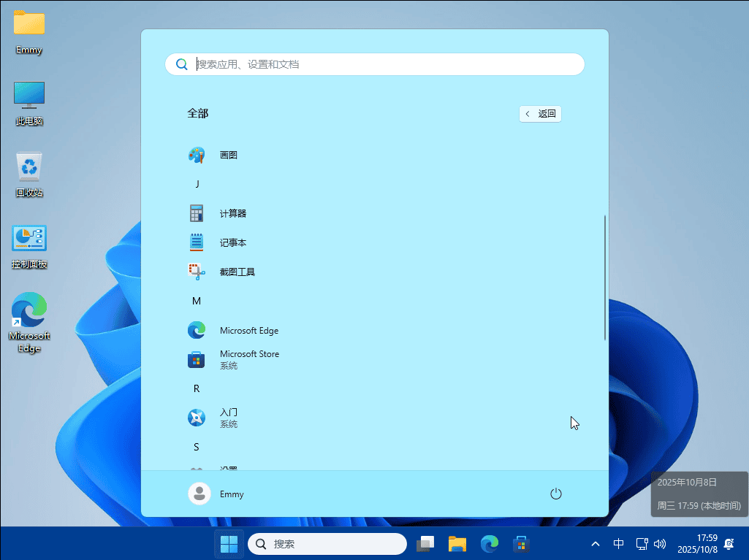Screen dimensions: 749x560
Task: Click the search input field in the Start menu
Action: 374,64
